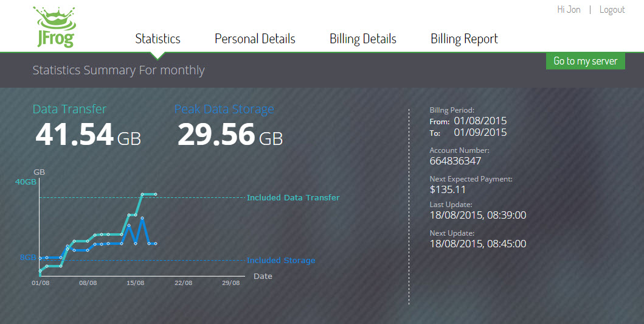Click the Peak Data Storage heading
Viewport: 644px width, 324px height.
(x=224, y=110)
